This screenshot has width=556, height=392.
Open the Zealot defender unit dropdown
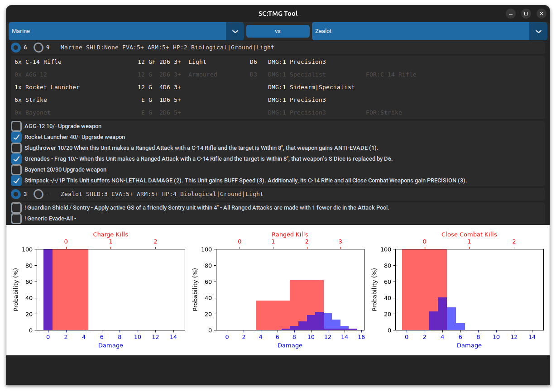pos(429,31)
